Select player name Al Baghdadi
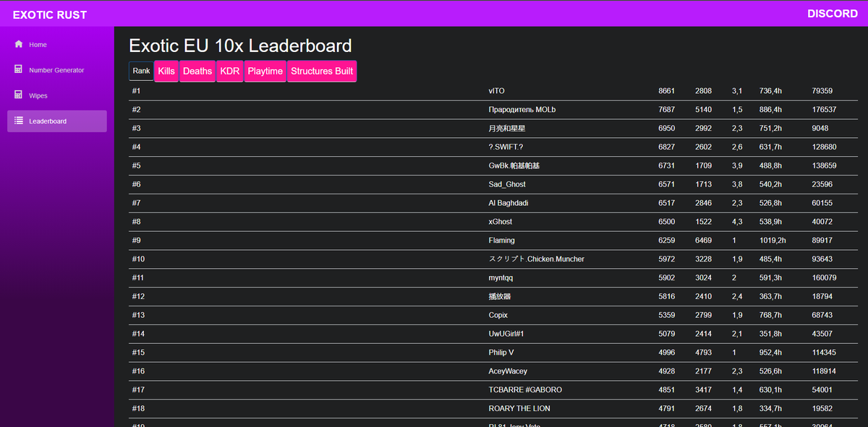The image size is (868, 427). [x=509, y=203]
